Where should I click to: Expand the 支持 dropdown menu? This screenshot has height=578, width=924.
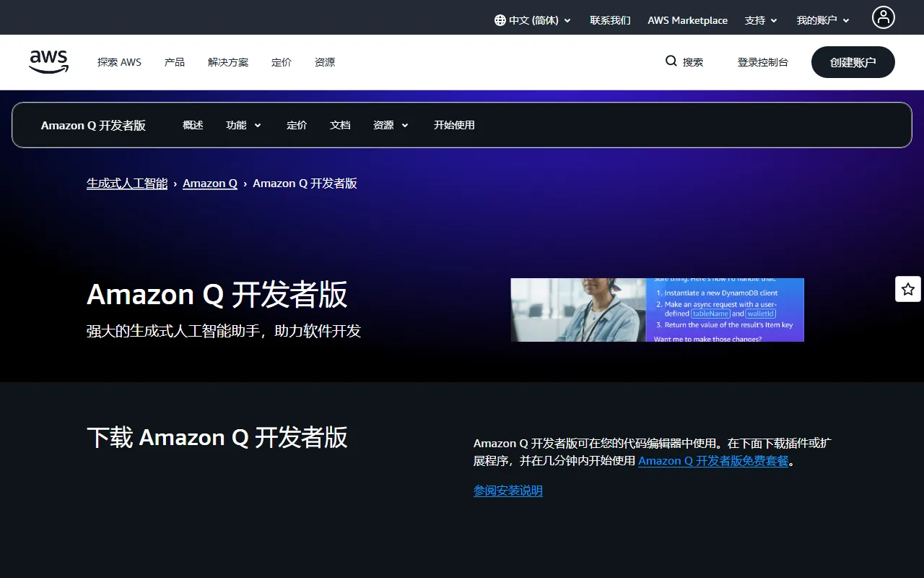(x=761, y=20)
